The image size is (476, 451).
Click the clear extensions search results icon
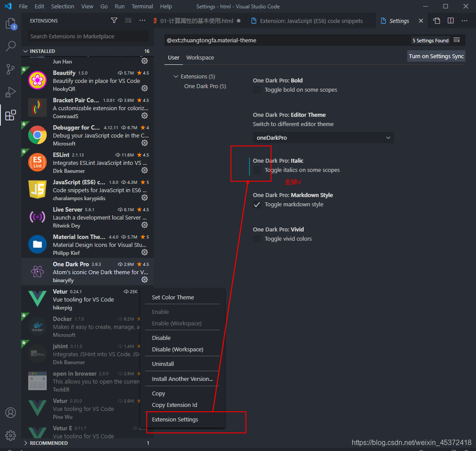pos(128,20)
